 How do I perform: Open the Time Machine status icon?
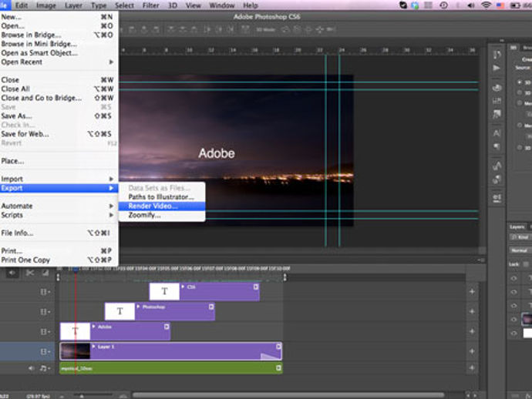(x=443, y=5)
